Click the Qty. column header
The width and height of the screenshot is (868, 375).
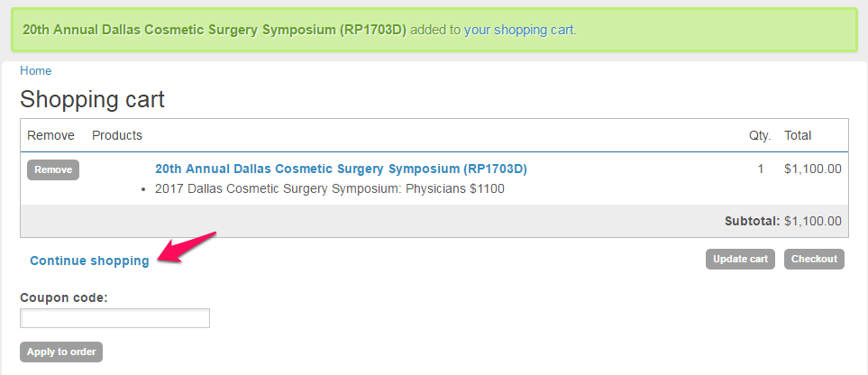click(760, 135)
